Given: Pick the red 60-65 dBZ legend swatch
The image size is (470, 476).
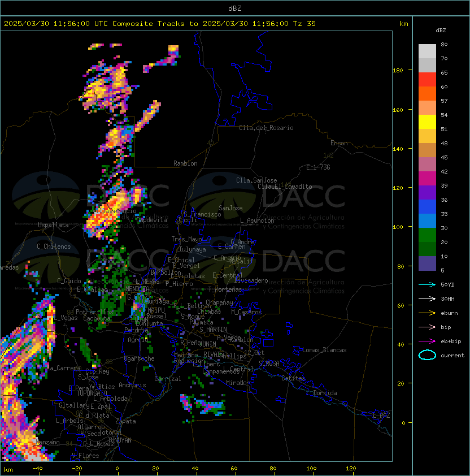Looking at the screenshot, I should click(x=427, y=80).
